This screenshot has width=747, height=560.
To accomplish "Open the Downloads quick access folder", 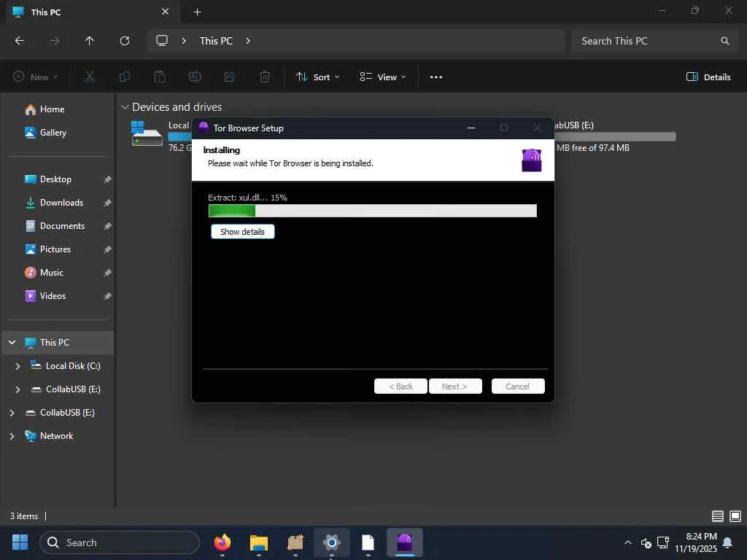I will (61, 203).
